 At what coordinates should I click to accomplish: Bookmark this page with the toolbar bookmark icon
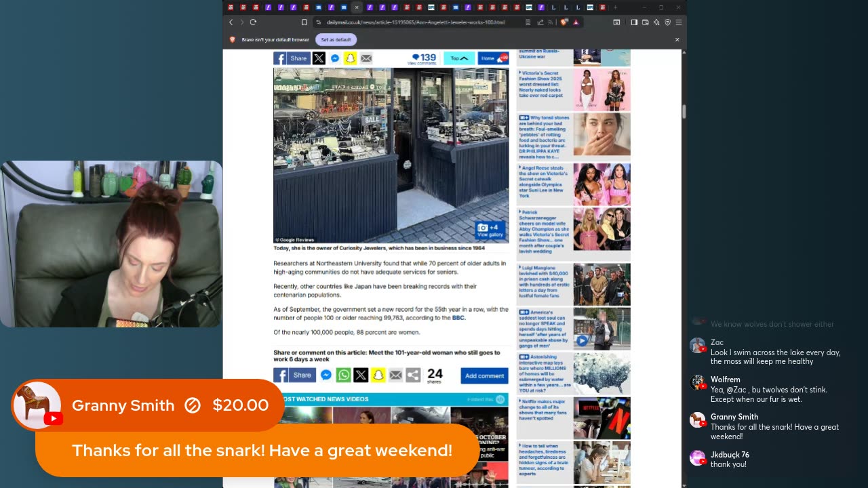(304, 22)
